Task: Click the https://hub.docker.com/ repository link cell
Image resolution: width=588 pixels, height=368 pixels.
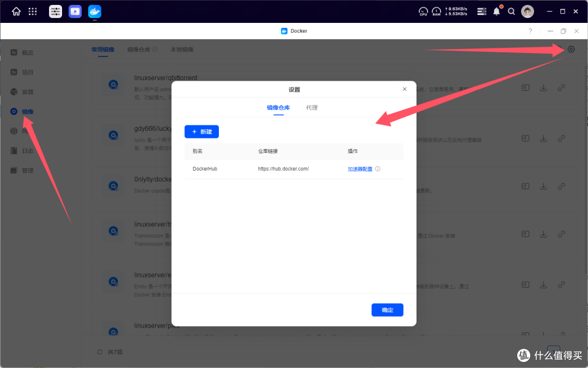Action: (x=283, y=169)
